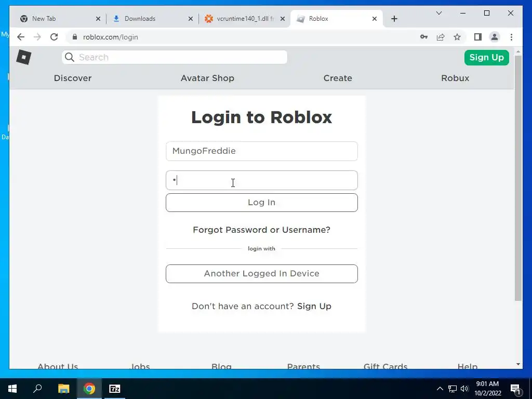Click the padlock site info icon
This screenshot has height=399, width=532.
75,37
